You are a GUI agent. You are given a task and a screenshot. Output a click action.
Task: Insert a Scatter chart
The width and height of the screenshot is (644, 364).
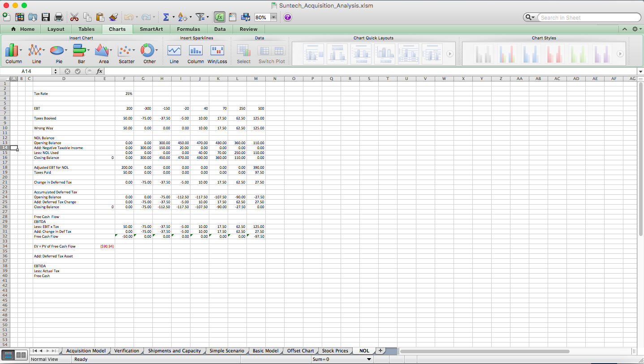click(126, 51)
